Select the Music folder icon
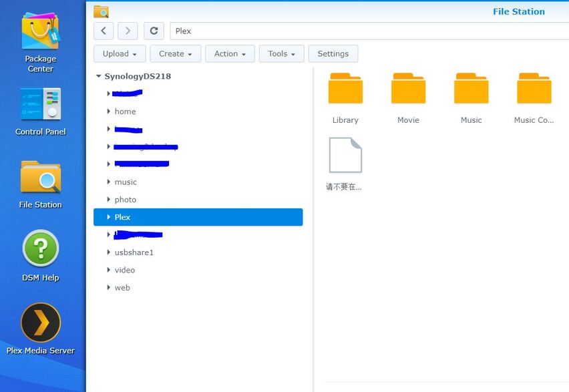Screen dimensions: 569x392 tap(471, 88)
